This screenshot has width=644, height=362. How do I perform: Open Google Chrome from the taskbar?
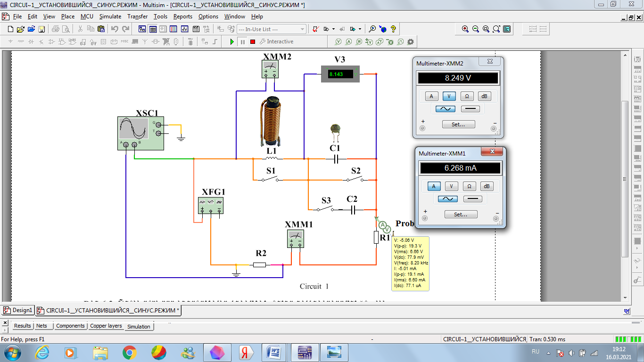coord(129,352)
